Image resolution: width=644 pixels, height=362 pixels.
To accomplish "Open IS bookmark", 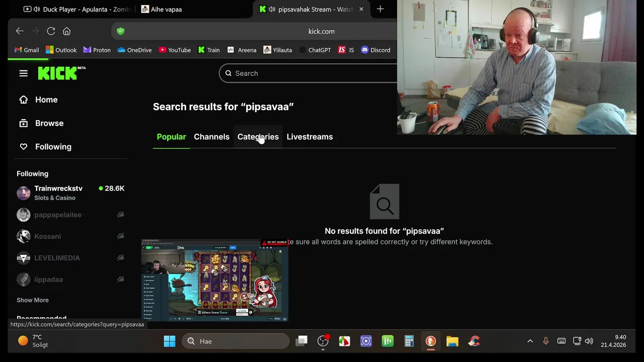I will tap(346, 50).
